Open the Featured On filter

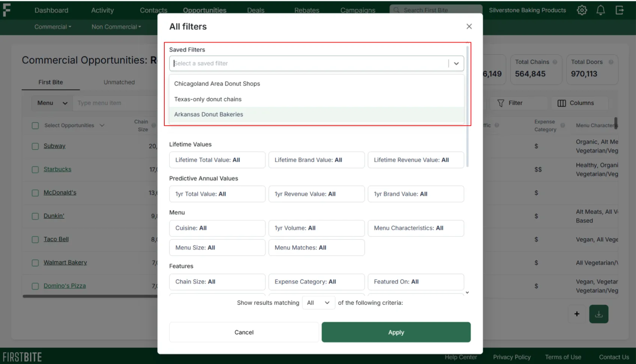pos(416,282)
